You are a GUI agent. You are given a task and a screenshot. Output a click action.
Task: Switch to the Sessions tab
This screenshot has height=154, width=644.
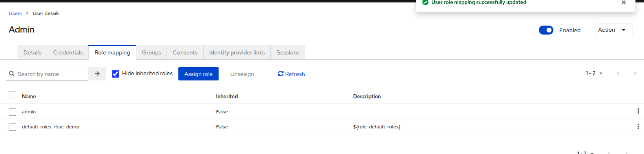pos(288,52)
